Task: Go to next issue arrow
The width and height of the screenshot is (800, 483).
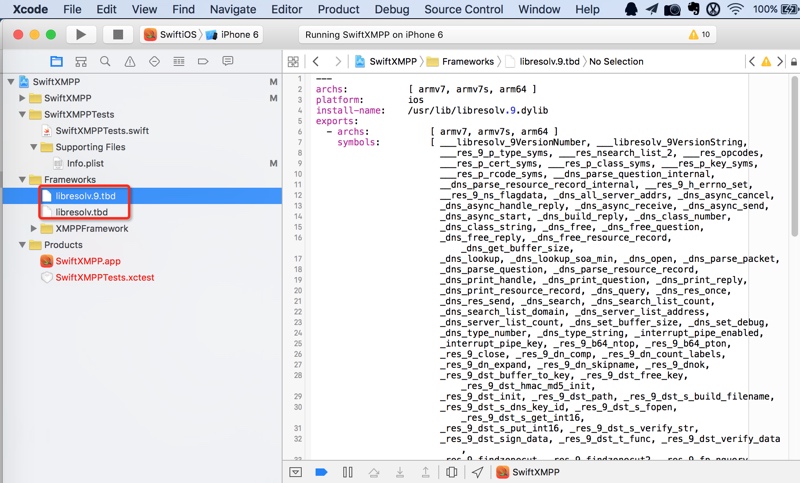Action: click(x=780, y=62)
